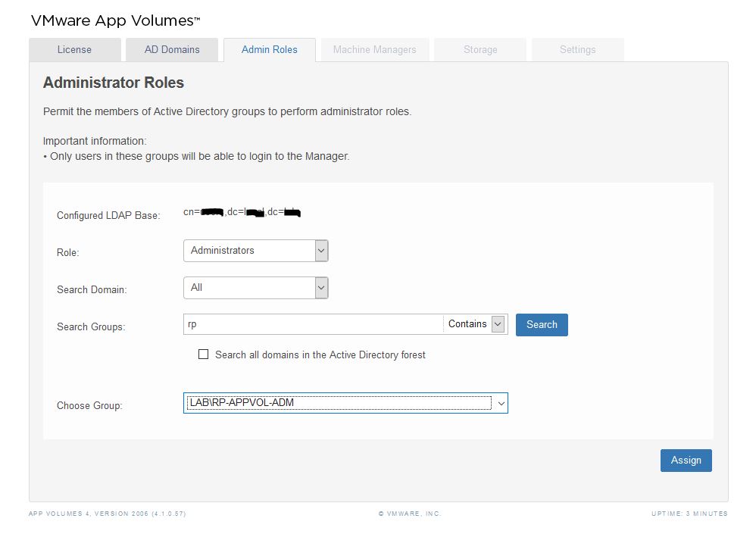Click the Uptime: 3 minutes footer text
Viewport: 756px width, 556px height.
point(689,514)
